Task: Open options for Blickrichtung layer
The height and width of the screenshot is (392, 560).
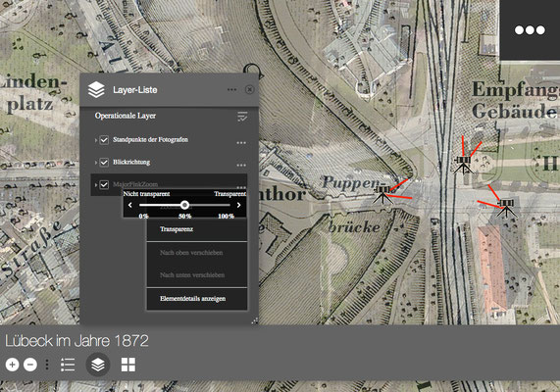Action: pyautogui.click(x=241, y=166)
